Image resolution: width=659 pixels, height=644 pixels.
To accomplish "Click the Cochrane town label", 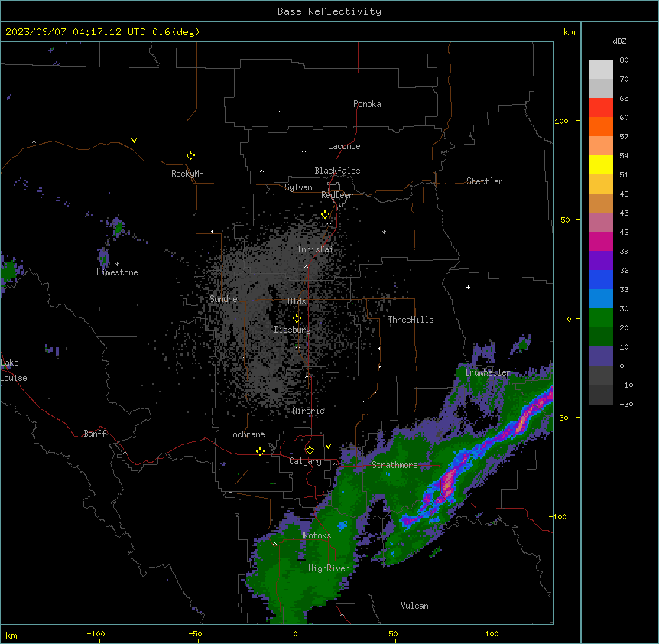I will coord(246,434).
